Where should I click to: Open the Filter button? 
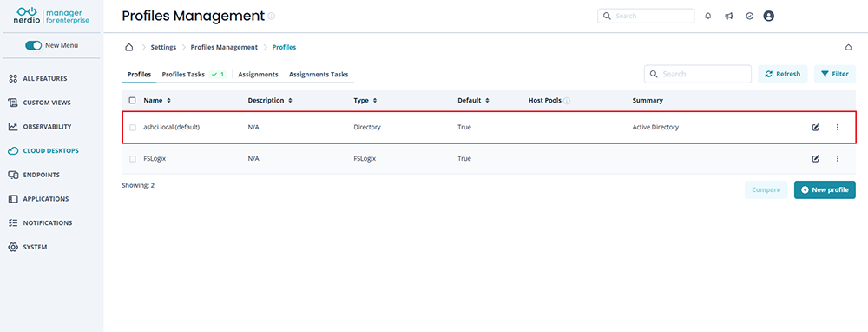tap(835, 74)
